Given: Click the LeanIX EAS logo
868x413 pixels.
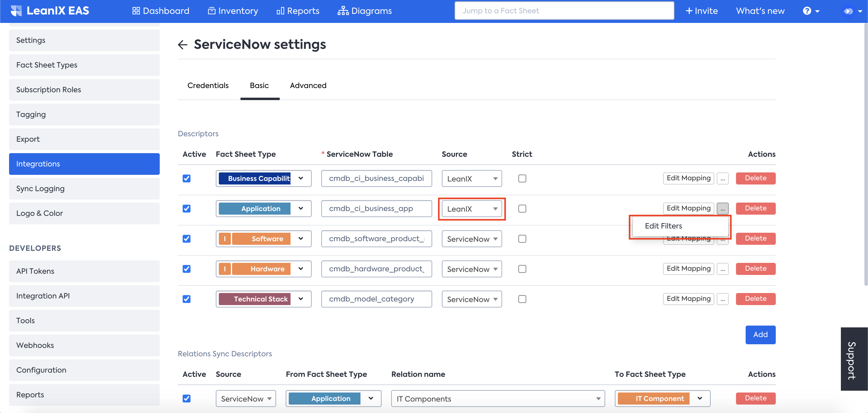Looking at the screenshot, I should 50,11.
